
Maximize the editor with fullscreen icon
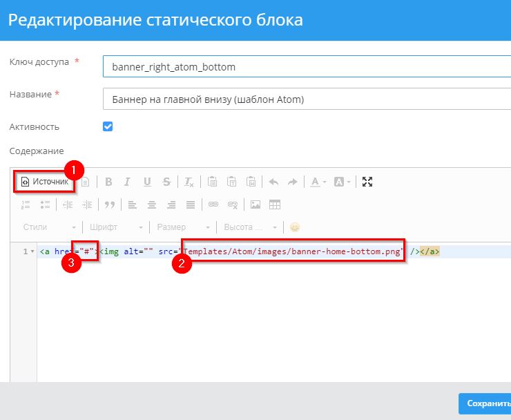click(x=367, y=182)
